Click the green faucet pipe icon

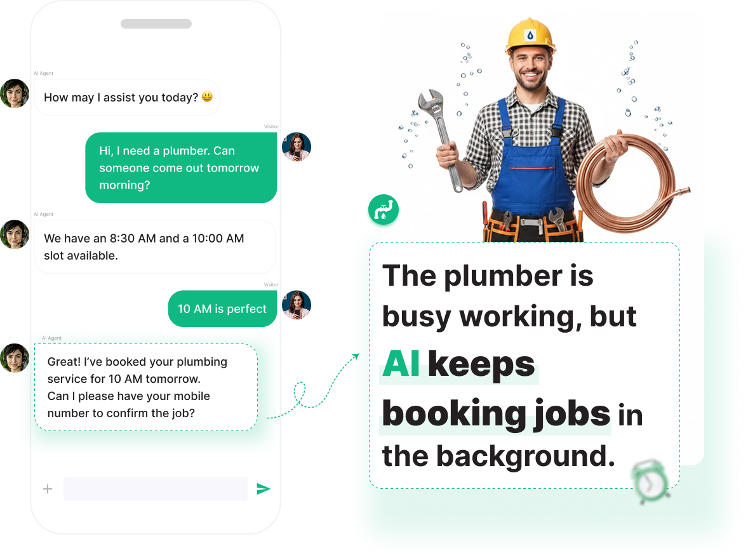pyautogui.click(x=384, y=210)
